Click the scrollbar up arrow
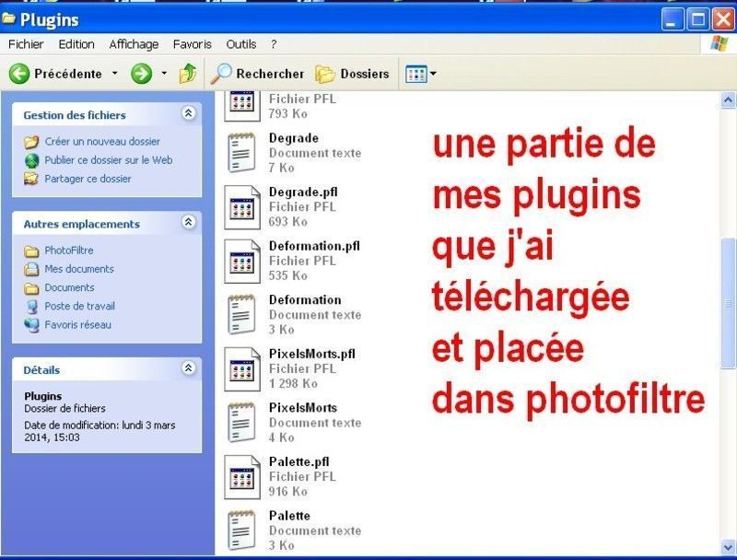Viewport: 737px width, 560px height. coord(728,99)
